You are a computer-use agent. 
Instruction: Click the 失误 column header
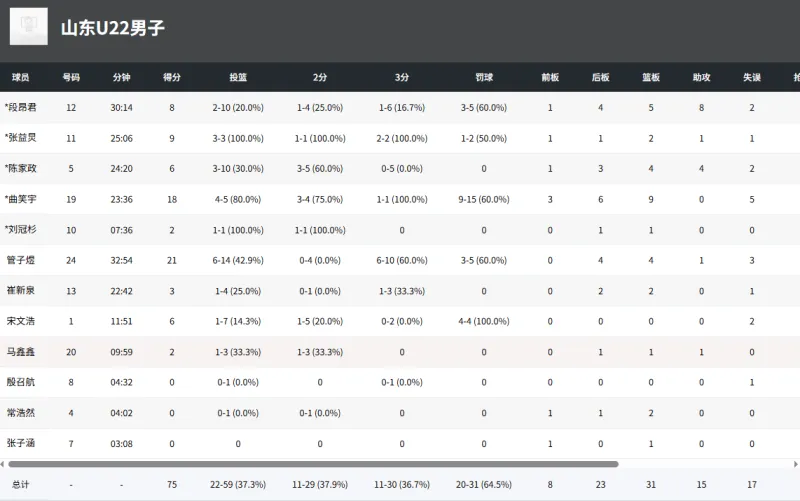[752, 77]
